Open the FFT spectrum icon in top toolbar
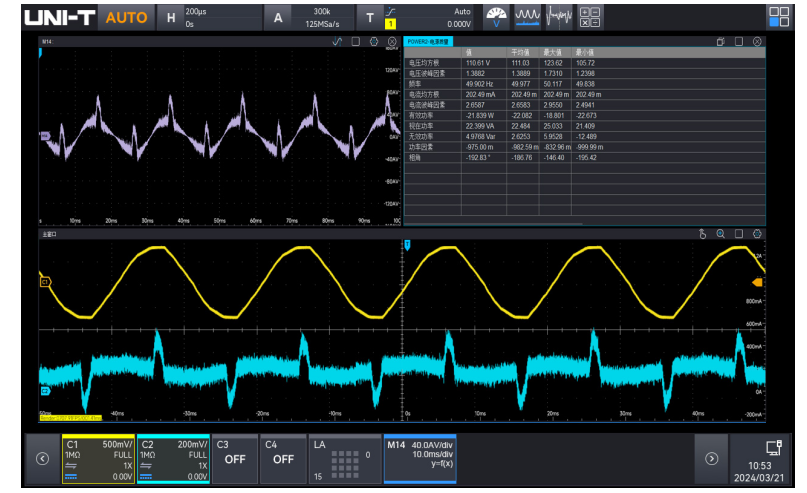 [559, 17]
